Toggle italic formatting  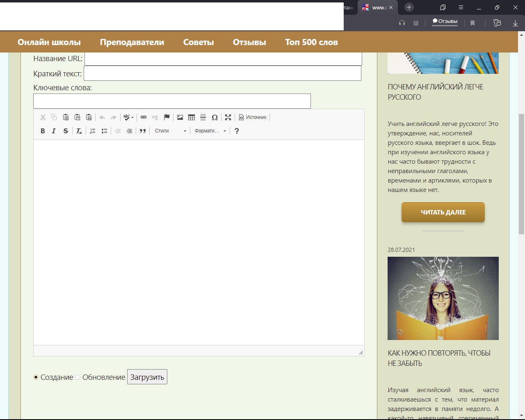tap(54, 131)
